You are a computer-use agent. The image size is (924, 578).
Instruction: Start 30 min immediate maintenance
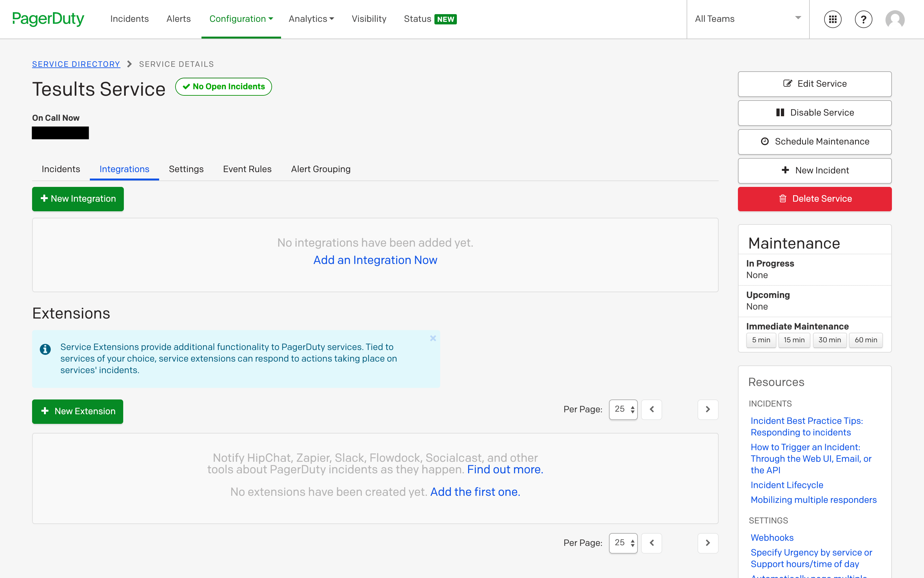click(x=830, y=340)
